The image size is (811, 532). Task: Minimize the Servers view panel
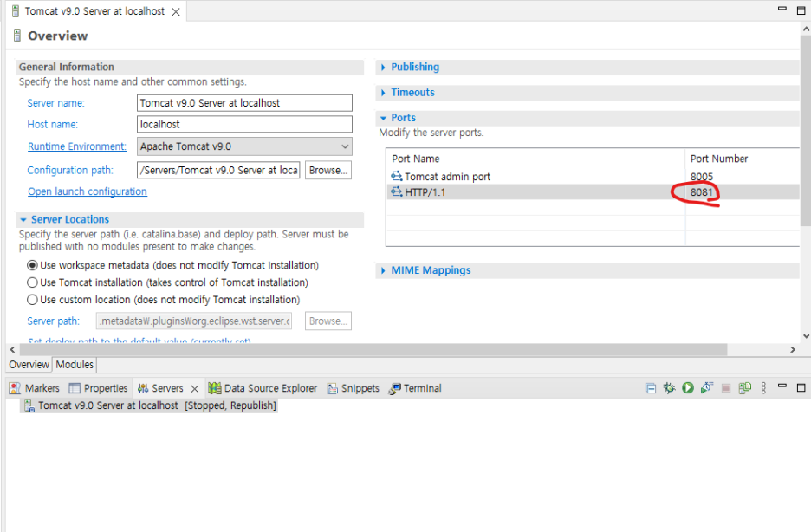coord(782,386)
